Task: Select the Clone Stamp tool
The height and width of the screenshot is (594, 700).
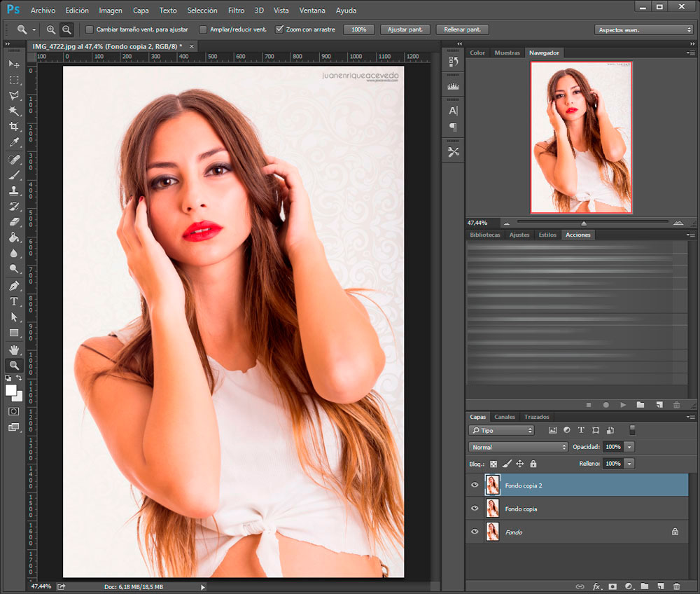Action: pos(14,191)
